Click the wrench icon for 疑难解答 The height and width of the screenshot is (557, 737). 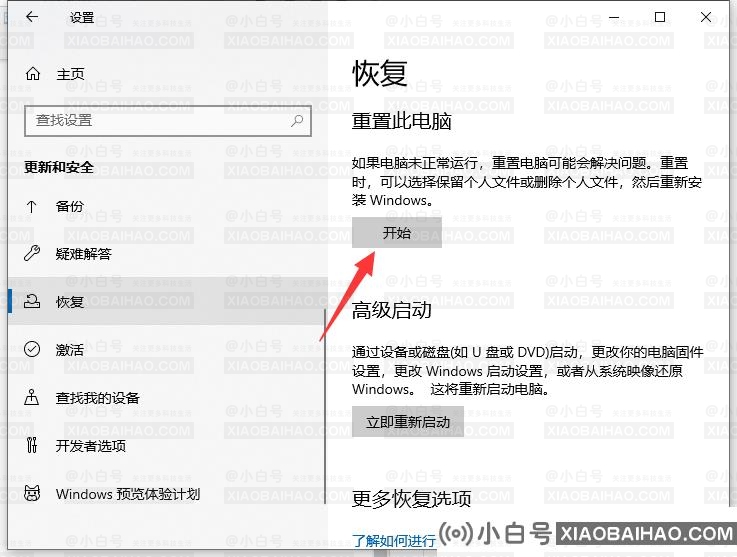tap(32, 253)
